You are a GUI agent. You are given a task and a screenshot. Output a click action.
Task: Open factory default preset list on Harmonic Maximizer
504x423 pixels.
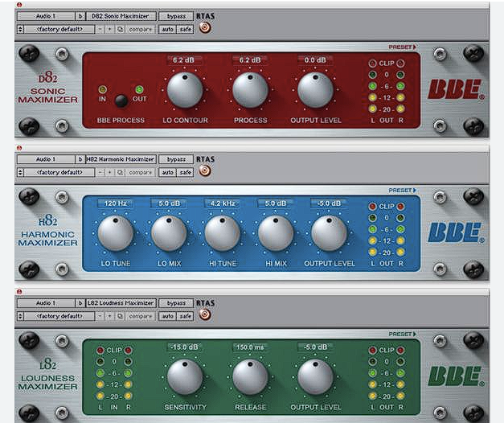(59, 172)
